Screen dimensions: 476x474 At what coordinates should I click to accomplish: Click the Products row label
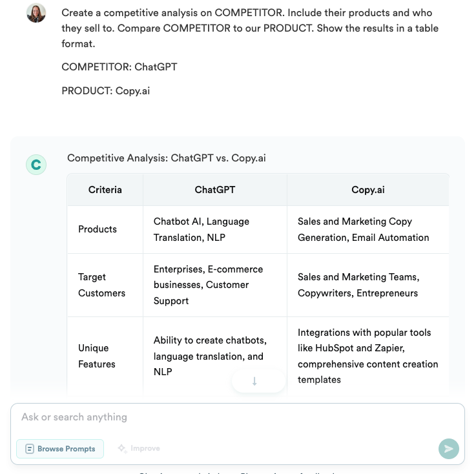click(98, 229)
